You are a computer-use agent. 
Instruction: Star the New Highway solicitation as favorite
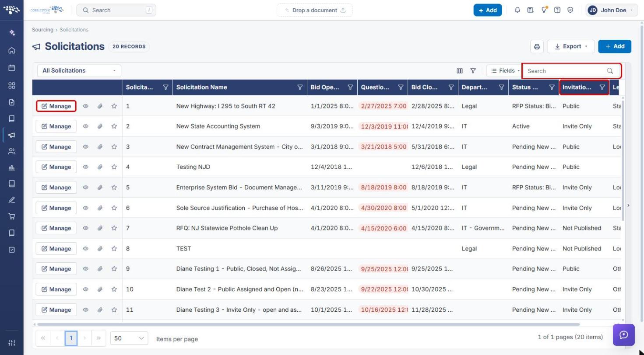[x=114, y=106]
